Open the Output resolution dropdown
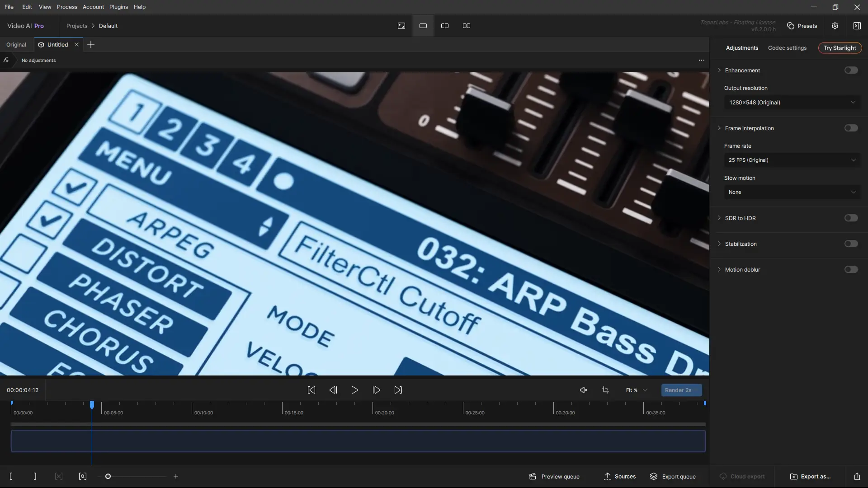Screen dimensions: 868x488 point(792,103)
